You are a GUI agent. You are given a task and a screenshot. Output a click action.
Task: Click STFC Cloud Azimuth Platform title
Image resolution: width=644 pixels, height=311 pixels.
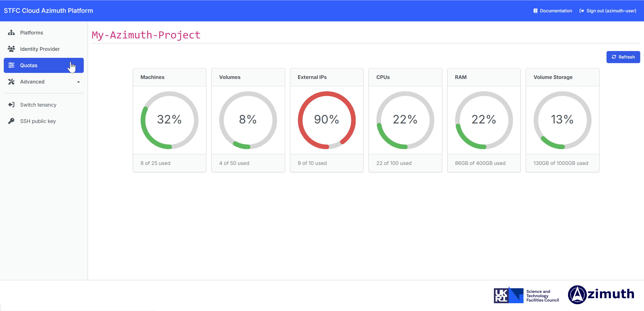coord(48,11)
